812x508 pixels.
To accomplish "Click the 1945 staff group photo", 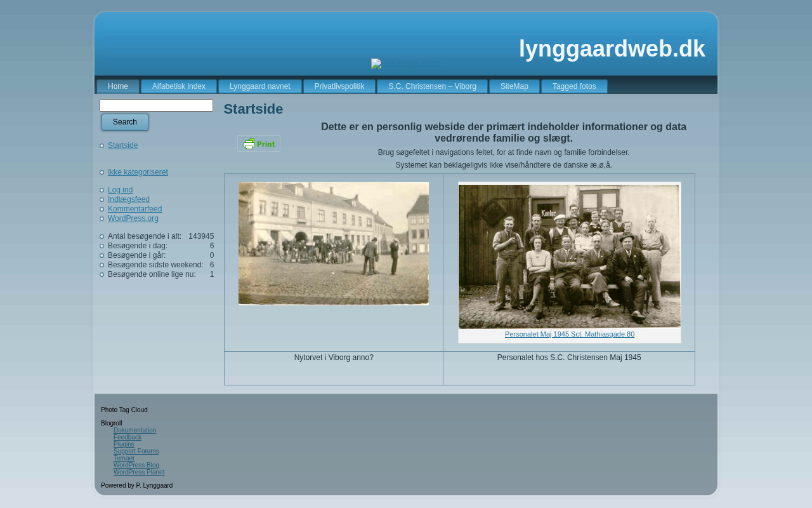I will [x=569, y=256].
